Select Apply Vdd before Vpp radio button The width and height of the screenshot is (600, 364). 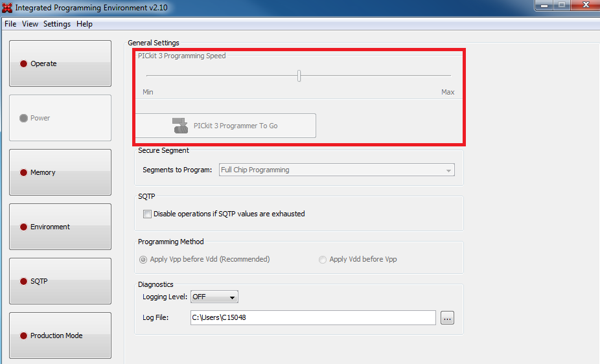point(323,260)
